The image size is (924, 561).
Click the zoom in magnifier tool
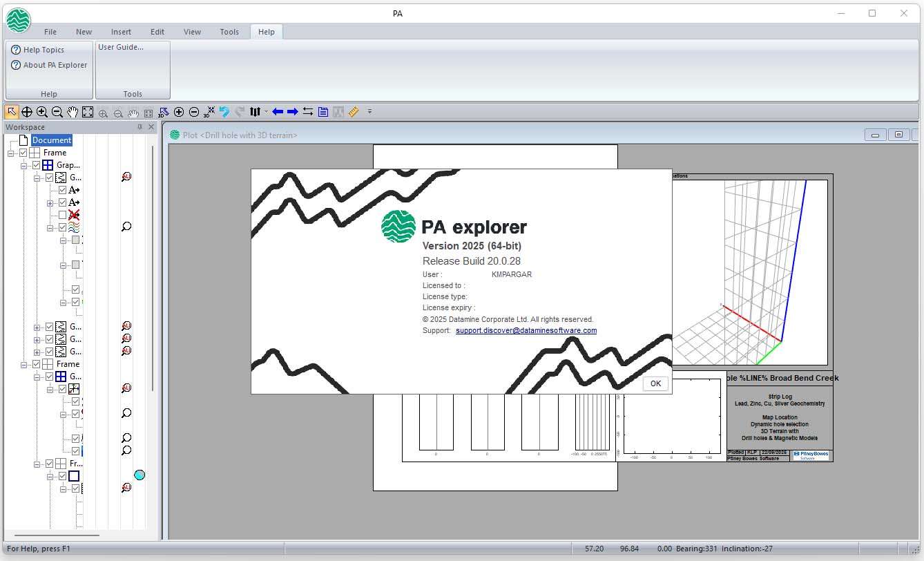tap(42, 112)
